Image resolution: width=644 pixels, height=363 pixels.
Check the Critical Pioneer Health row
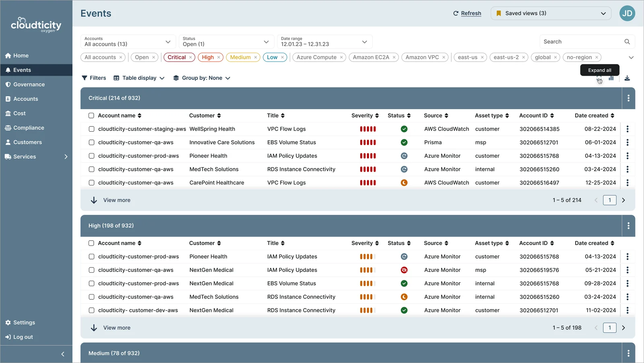click(x=91, y=156)
